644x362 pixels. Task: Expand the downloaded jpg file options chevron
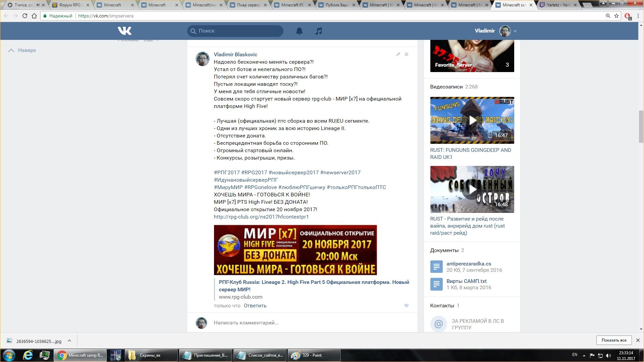(x=69, y=341)
